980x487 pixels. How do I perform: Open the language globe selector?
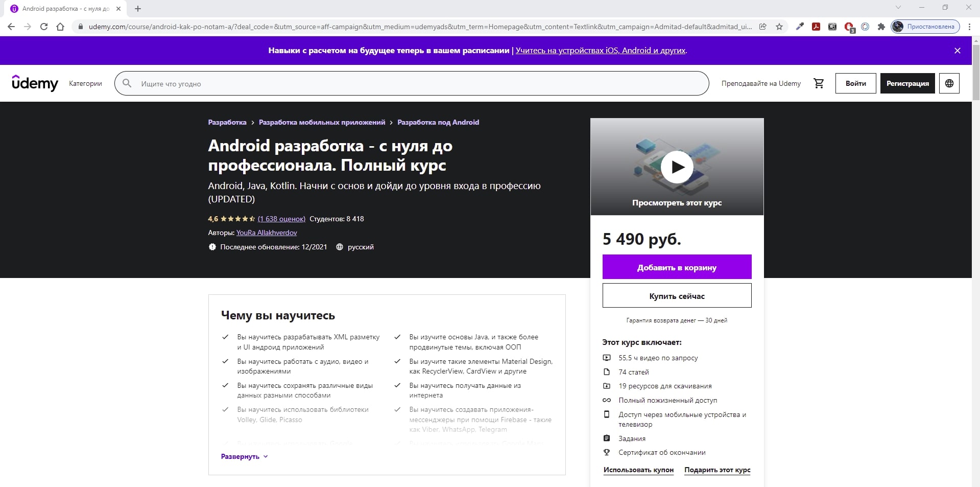(949, 83)
